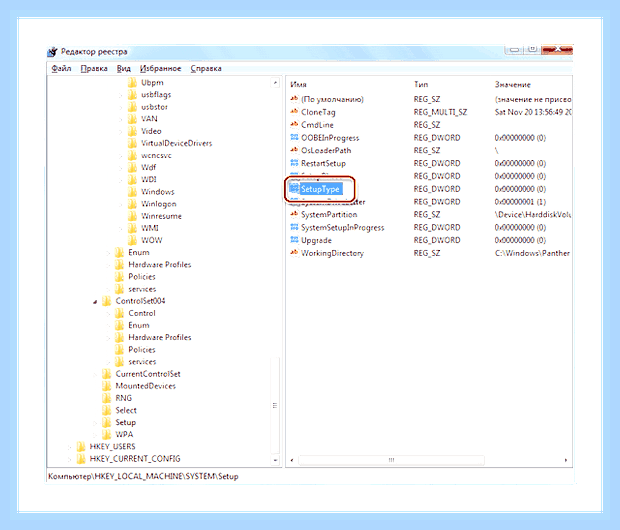Click the usbflags folder icon
620x530 pixels.
pos(132,95)
